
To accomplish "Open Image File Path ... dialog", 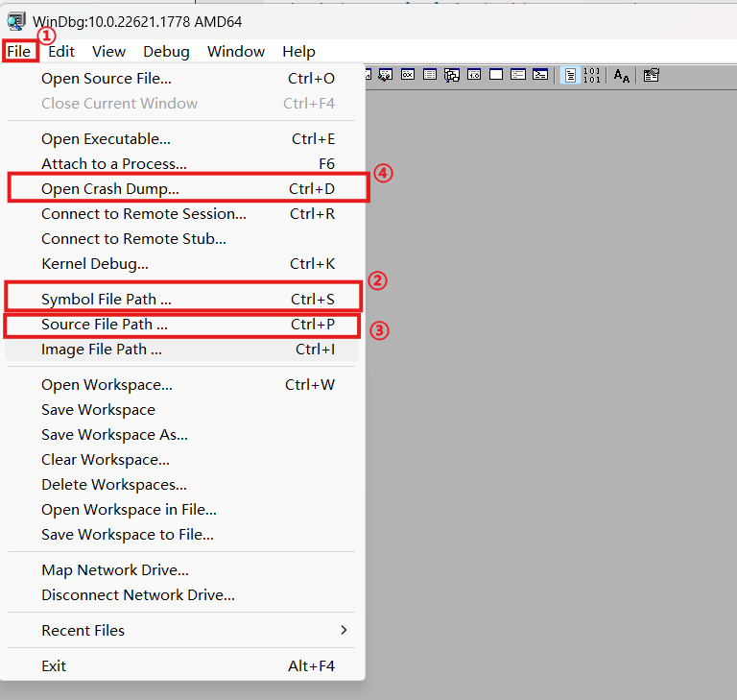I will pyautogui.click(x=182, y=350).
